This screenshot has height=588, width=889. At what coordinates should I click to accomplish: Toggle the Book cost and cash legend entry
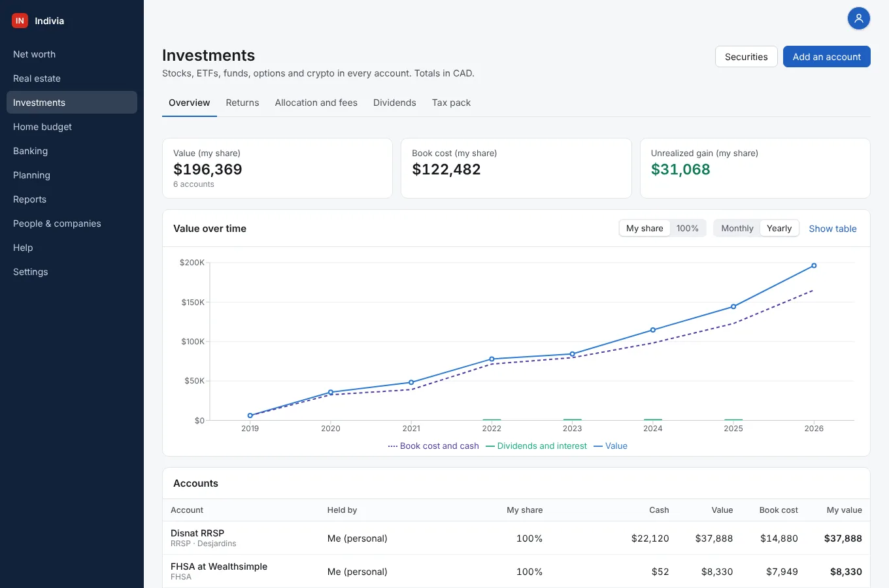pyautogui.click(x=433, y=446)
